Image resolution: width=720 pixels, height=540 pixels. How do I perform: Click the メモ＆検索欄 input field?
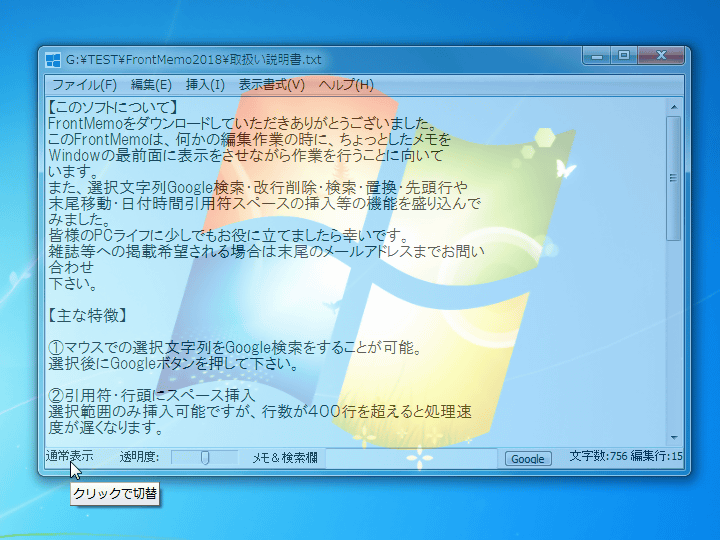tap(411, 458)
